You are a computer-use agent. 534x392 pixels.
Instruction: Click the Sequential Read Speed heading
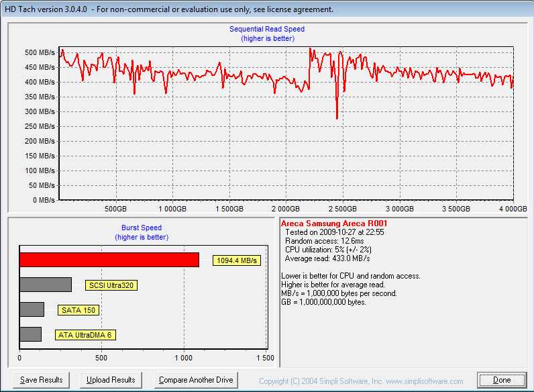pyautogui.click(x=267, y=29)
